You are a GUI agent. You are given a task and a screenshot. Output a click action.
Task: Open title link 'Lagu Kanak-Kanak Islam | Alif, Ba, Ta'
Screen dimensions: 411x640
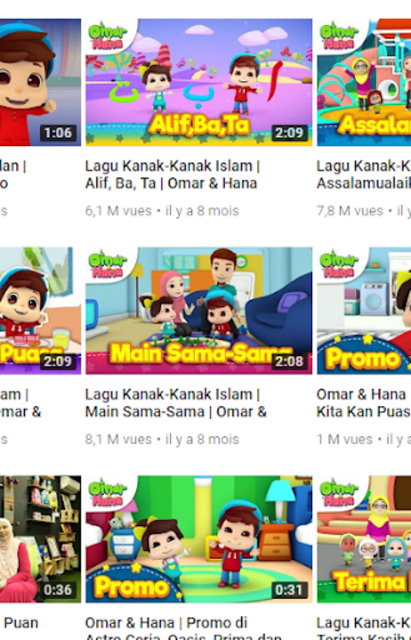173,175
